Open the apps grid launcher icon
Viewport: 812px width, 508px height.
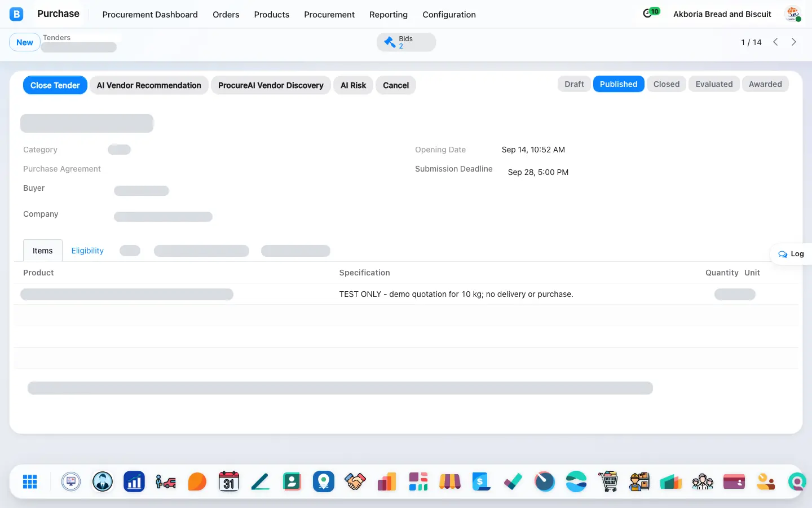click(30, 481)
